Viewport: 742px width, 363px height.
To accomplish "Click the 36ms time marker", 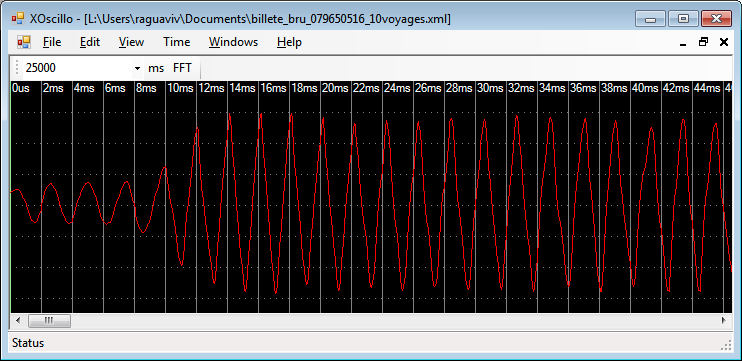I will (x=583, y=88).
